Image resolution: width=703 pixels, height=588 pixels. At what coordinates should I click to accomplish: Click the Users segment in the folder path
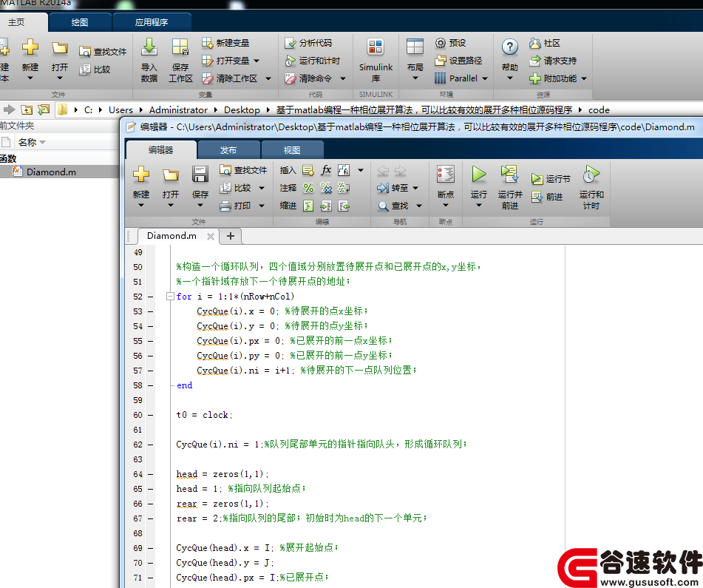120,110
